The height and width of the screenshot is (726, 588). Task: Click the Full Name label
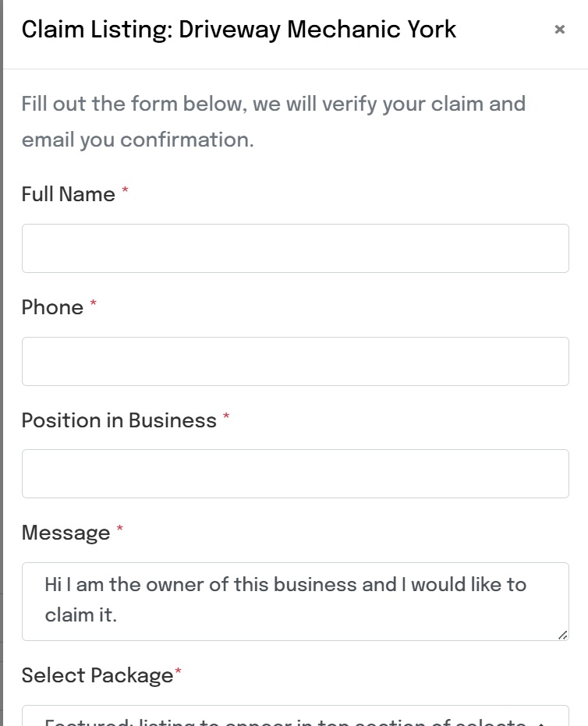(69, 194)
